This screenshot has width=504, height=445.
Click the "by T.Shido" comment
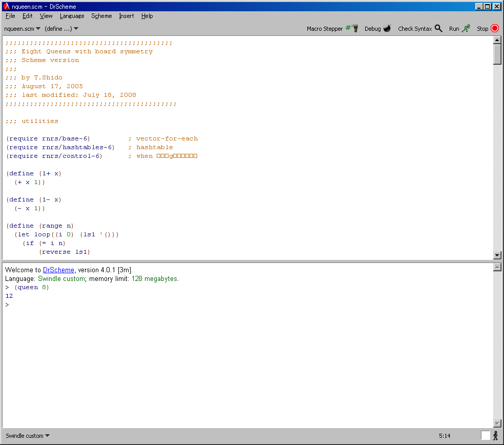point(42,77)
